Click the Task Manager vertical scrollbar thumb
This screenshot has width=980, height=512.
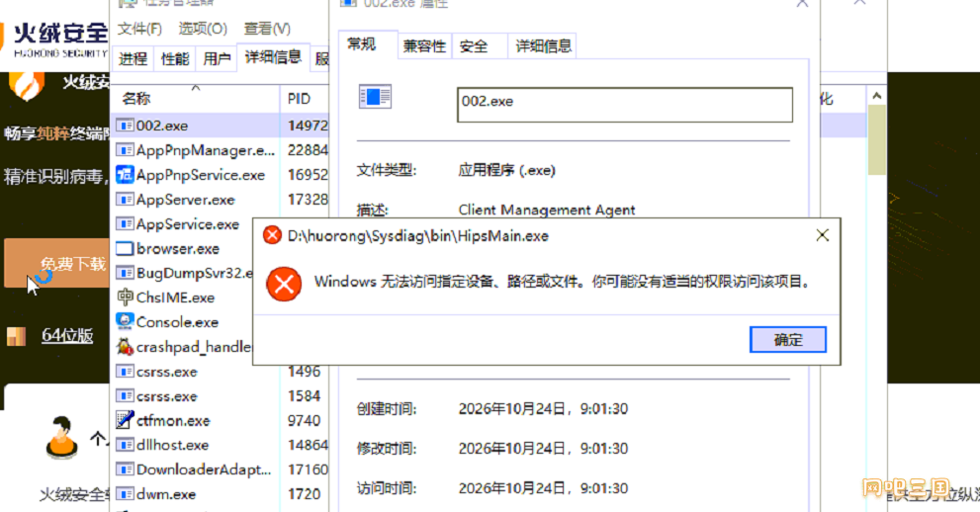click(x=876, y=140)
